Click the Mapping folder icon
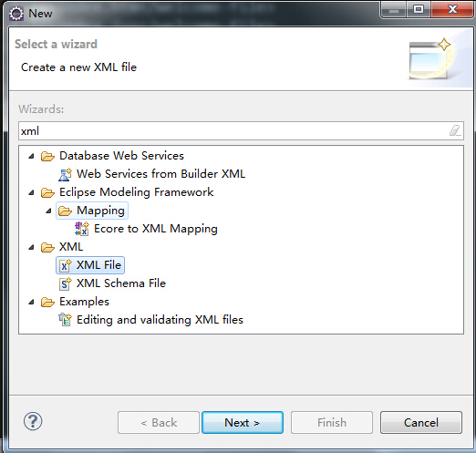 [65, 211]
